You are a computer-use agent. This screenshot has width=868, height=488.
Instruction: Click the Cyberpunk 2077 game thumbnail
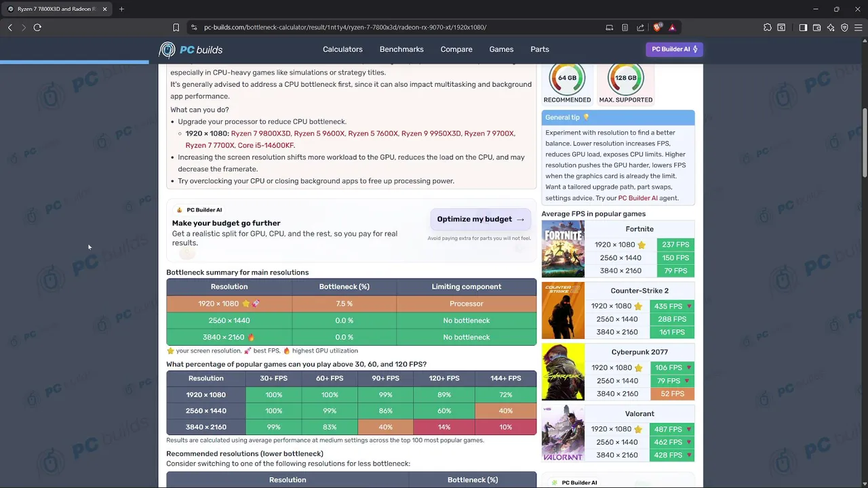tap(563, 372)
